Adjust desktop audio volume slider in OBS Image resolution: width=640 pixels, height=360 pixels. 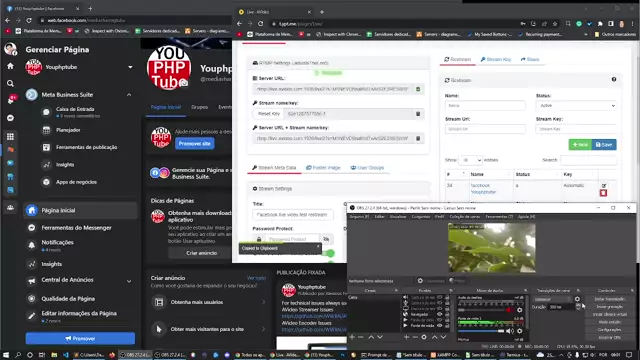point(481,310)
